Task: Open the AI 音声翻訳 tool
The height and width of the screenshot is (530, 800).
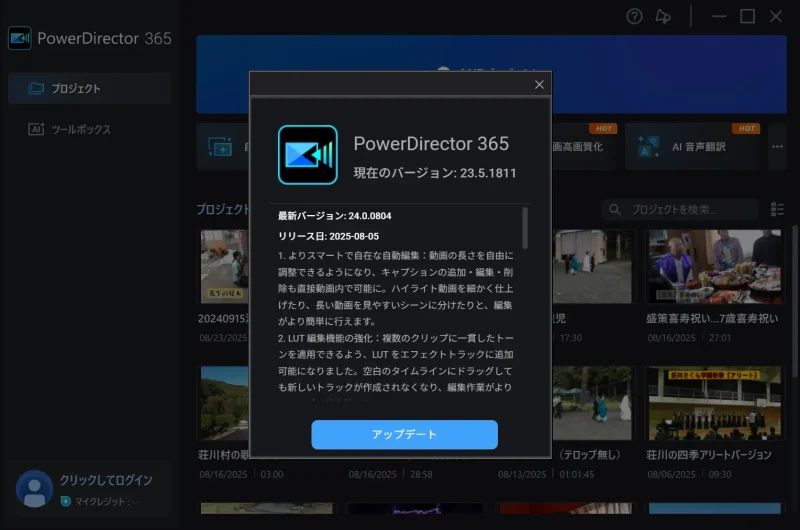Action: pyautogui.click(x=692, y=146)
